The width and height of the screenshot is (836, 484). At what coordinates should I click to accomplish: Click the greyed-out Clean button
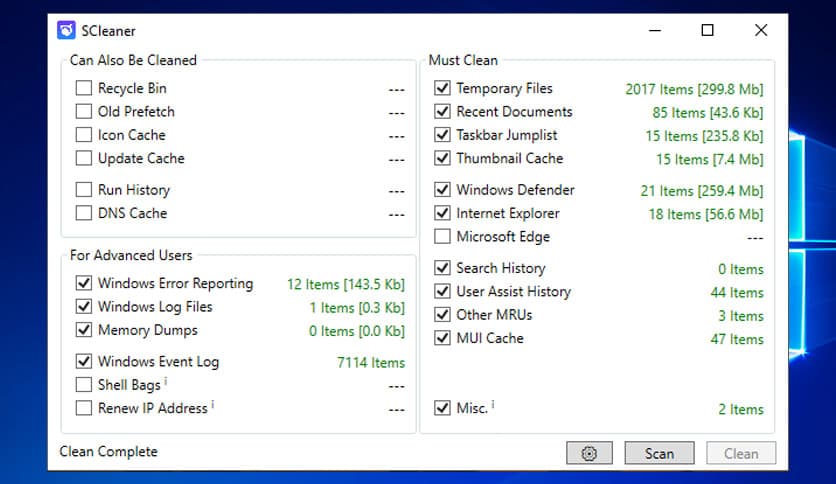(x=741, y=453)
